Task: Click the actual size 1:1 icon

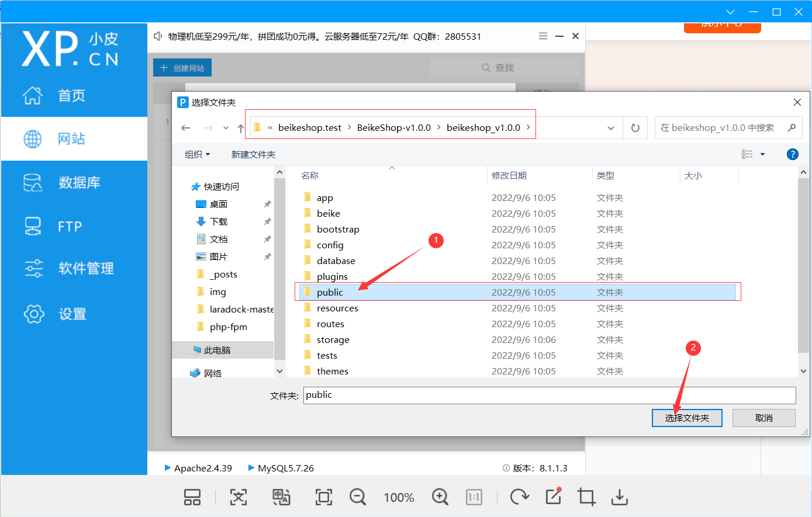Action: pos(474,497)
